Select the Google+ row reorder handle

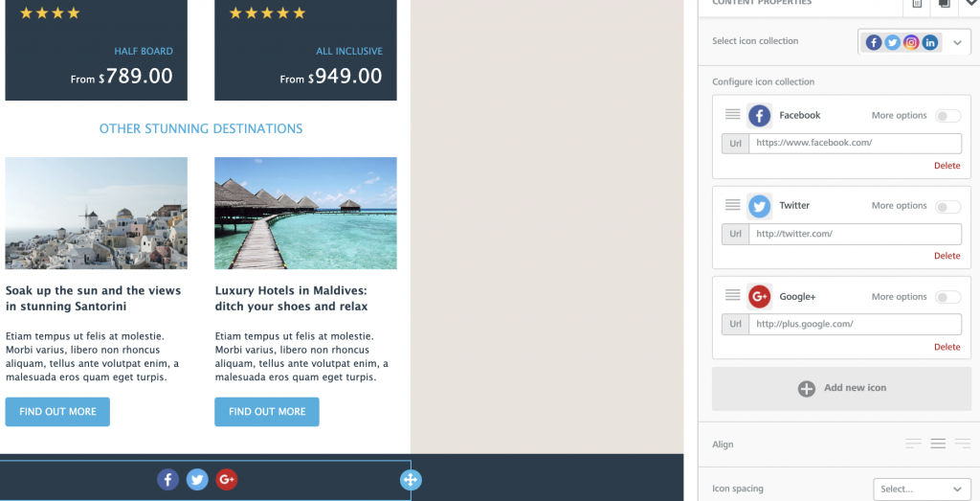(732, 295)
